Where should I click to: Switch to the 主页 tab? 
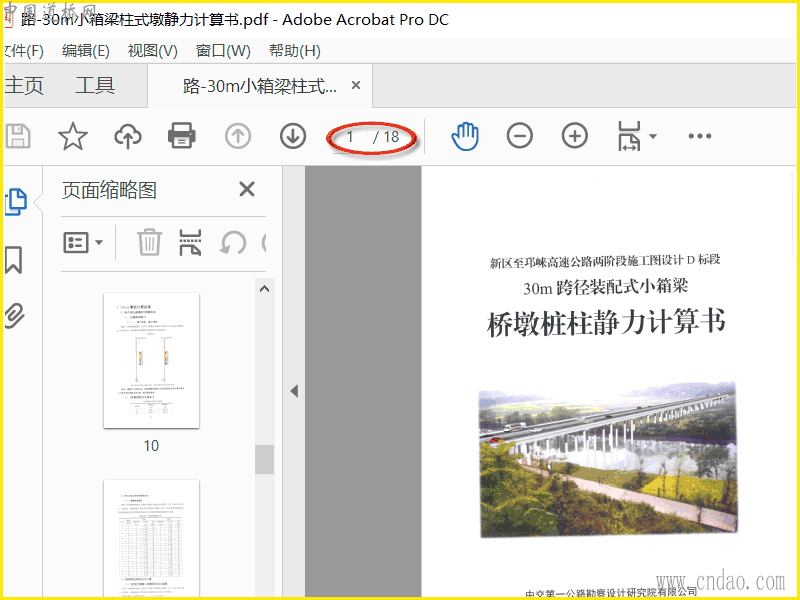click(x=24, y=85)
